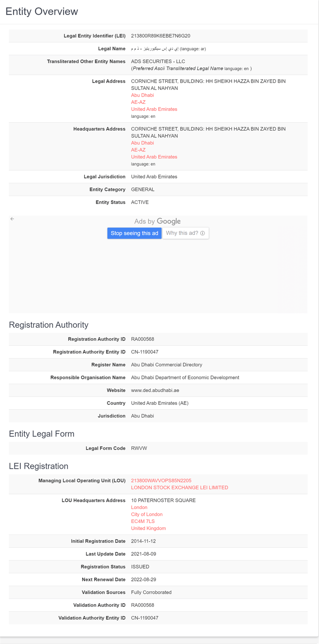Click the LEI code 213800R89K6EBE7N6G20
The height and width of the screenshot is (644, 319).
[161, 36]
